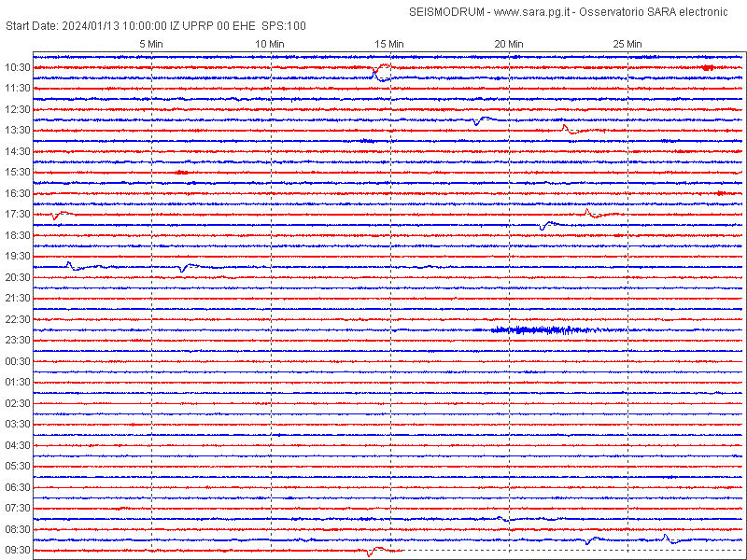This screenshot has height=560, width=747.
Task: Click the 21:30 time row label
Action: click(x=18, y=298)
